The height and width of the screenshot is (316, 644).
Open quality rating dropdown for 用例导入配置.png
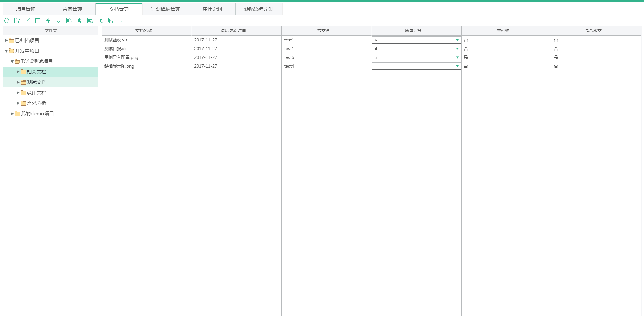click(x=458, y=57)
